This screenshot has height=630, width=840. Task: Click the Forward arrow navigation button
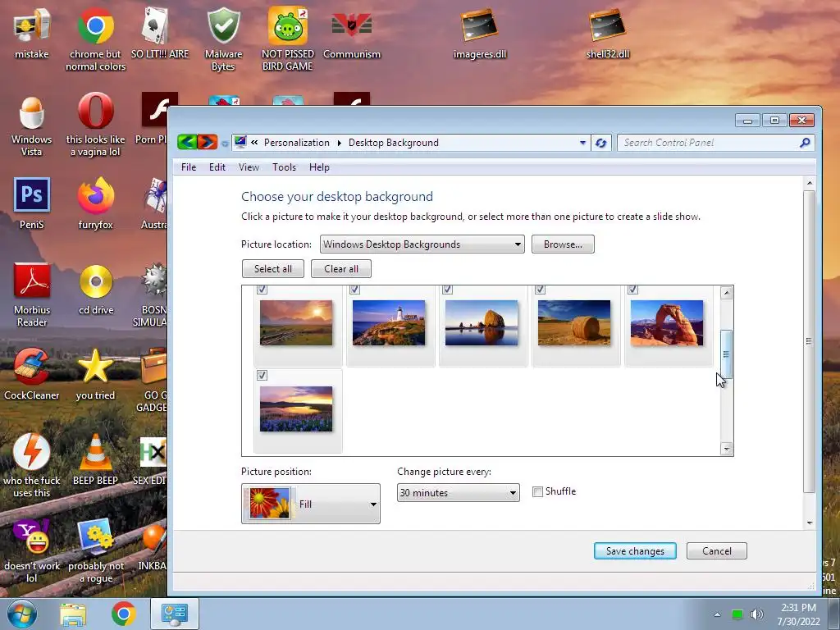[208, 142]
